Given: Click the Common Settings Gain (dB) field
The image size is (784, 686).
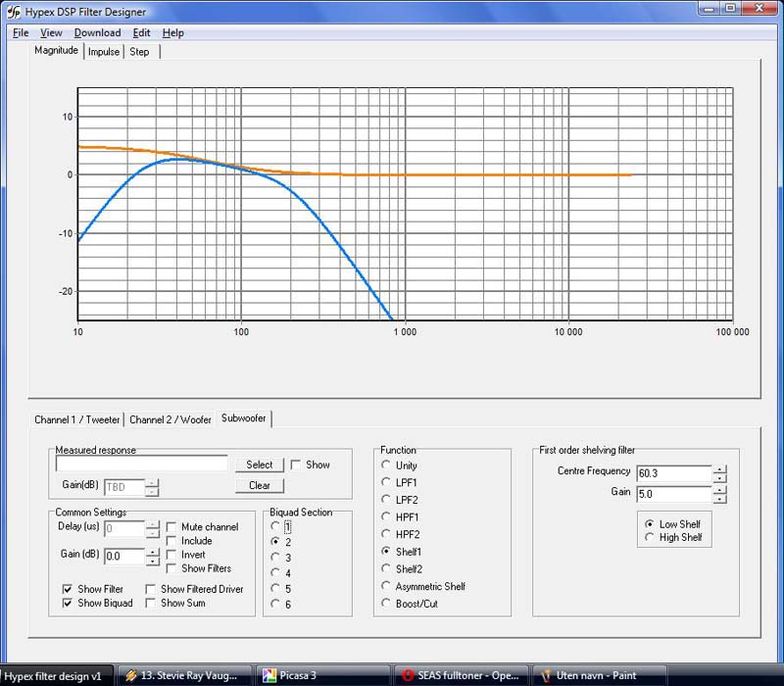Looking at the screenshot, I should [x=124, y=557].
